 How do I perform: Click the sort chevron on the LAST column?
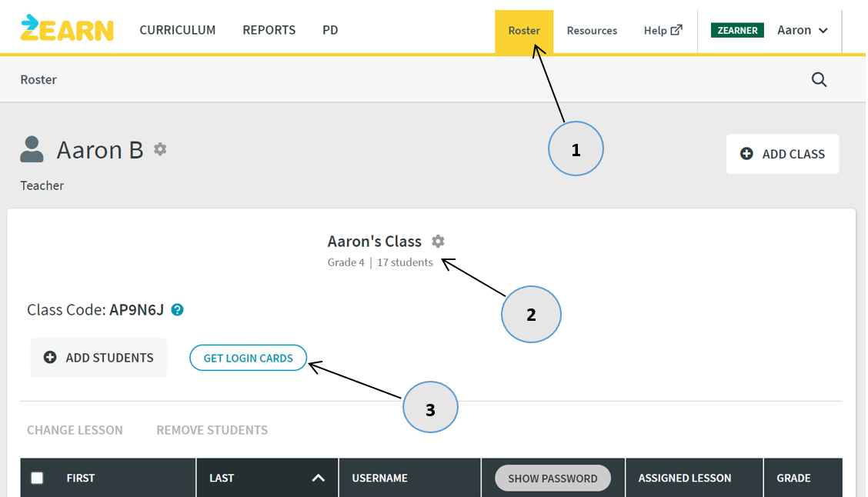click(x=318, y=477)
